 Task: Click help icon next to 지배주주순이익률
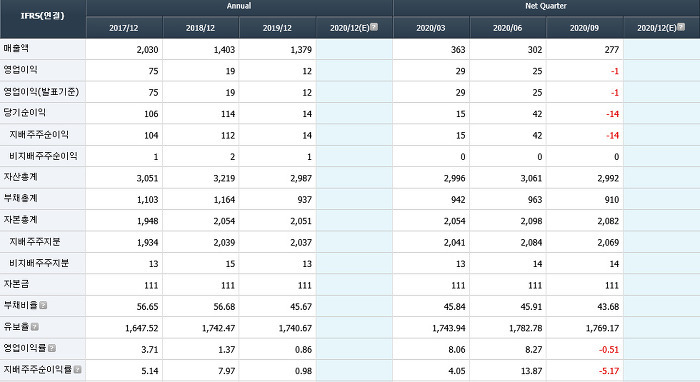coord(77,370)
